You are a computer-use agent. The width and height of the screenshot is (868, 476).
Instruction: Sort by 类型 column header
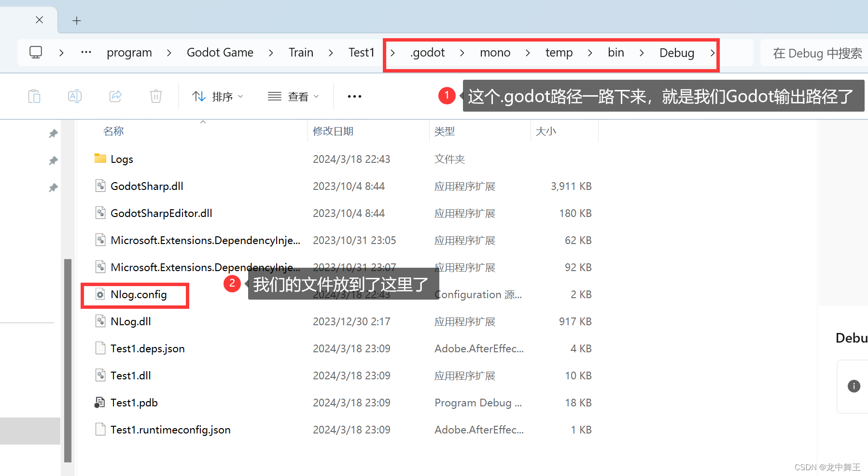[444, 131]
